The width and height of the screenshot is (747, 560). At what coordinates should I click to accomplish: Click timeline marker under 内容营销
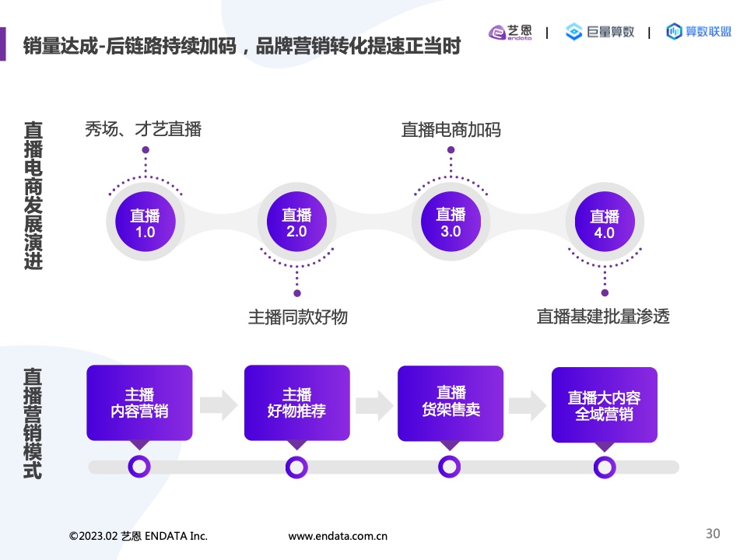(139, 467)
